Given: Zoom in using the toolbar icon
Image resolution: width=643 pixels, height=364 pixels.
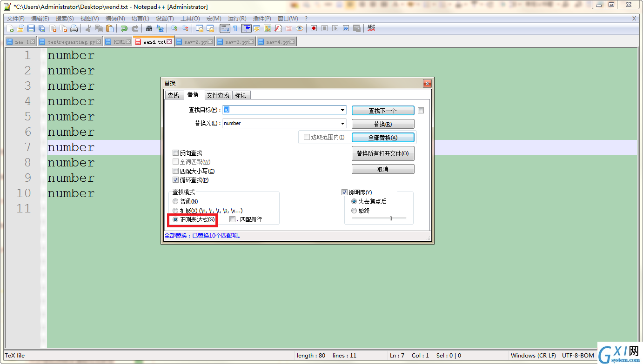Looking at the screenshot, I should click(x=174, y=28).
